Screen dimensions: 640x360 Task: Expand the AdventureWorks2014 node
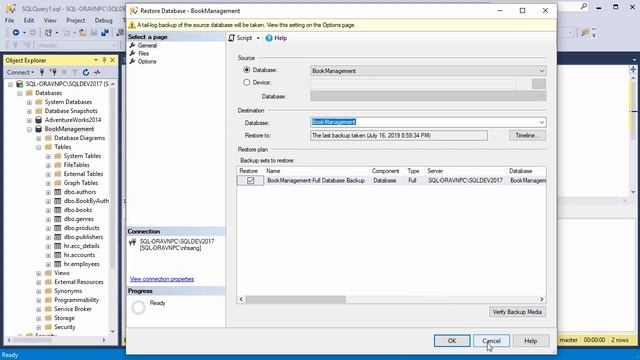coord(29,120)
